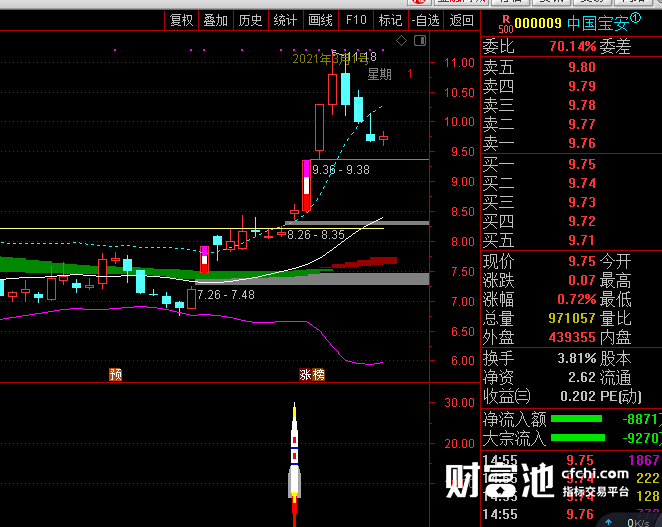Click the price range label 7.26 - 7.48

(x=226, y=295)
